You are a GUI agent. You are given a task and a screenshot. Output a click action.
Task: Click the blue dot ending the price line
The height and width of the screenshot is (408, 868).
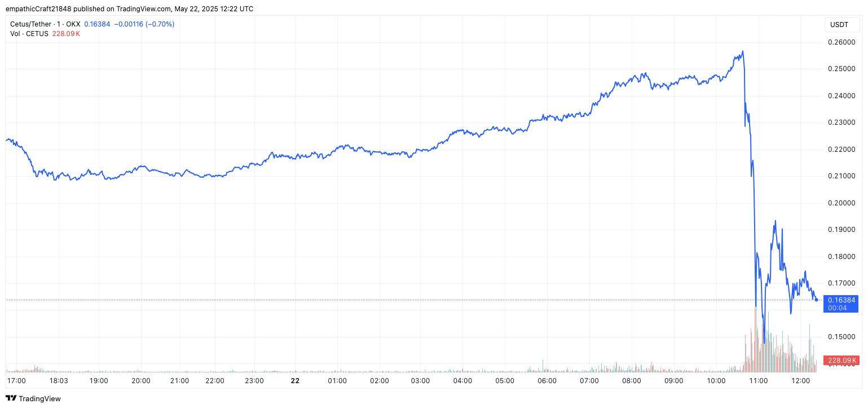click(x=816, y=300)
